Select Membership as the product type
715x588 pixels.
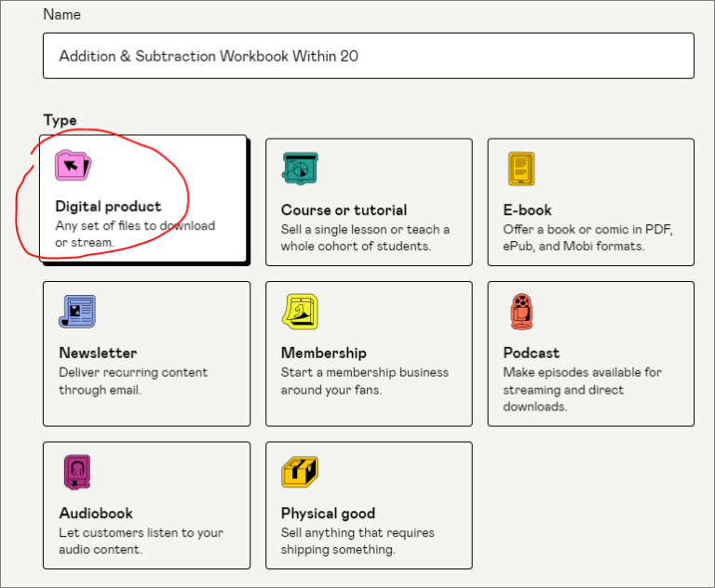tap(323, 353)
